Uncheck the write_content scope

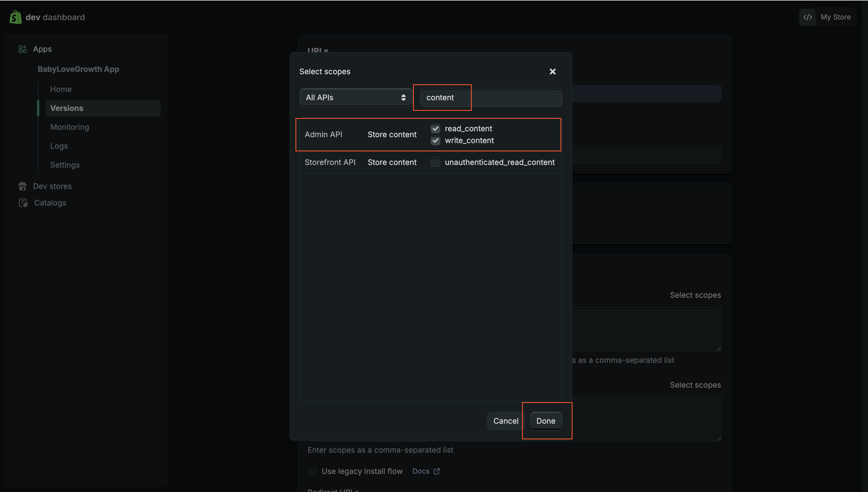[x=435, y=140]
